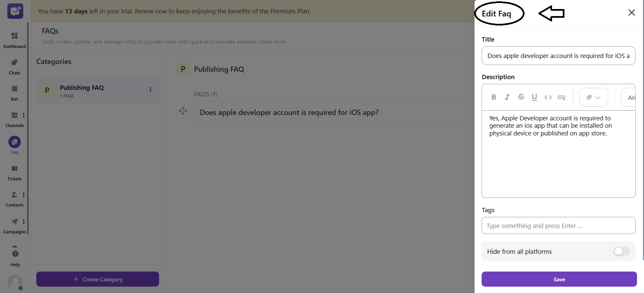Image resolution: width=644 pixels, height=293 pixels.
Task: Open Tickets in the sidebar
Action: pyautogui.click(x=14, y=173)
